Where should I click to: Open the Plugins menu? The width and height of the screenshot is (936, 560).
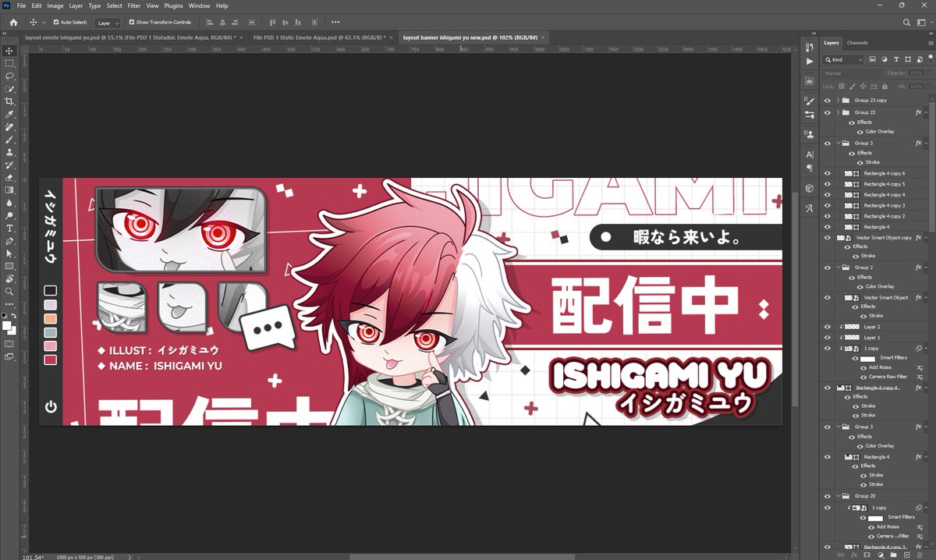click(173, 5)
